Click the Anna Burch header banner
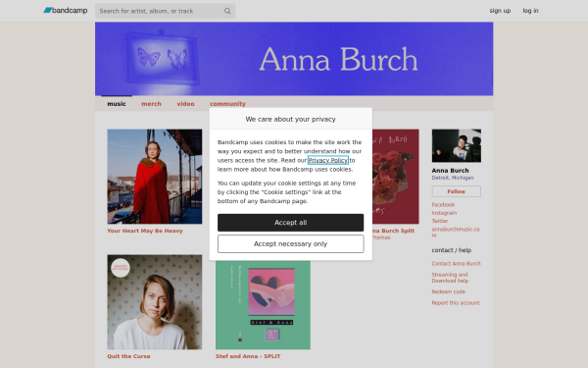This screenshot has height=368, width=588. [294, 59]
